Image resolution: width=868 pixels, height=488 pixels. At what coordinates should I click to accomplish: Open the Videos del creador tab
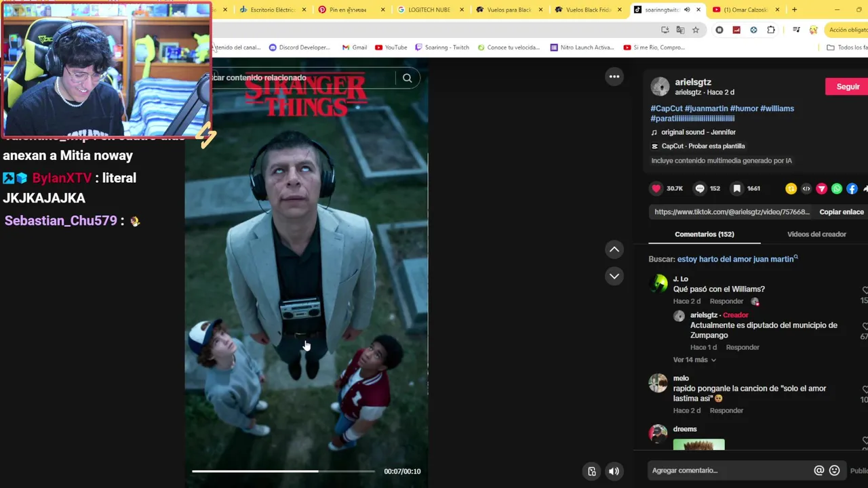(816, 234)
